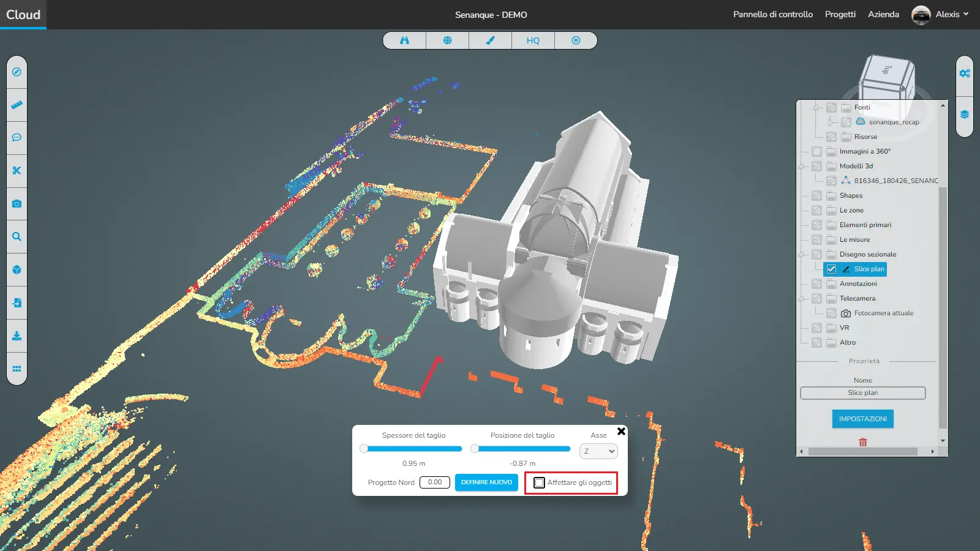Screen dimensions: 980x551
Task: Open the compass navigation tool
Action: tap(17, 72)
